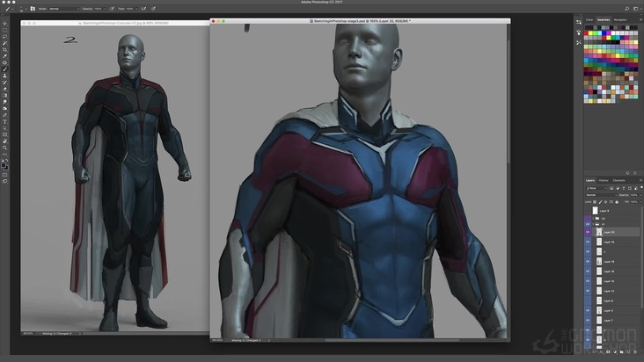The height and width of the screenshot is (362, 644).
Task: Open the layer blend mode dropdown
Action: click(x=601, y=195)
